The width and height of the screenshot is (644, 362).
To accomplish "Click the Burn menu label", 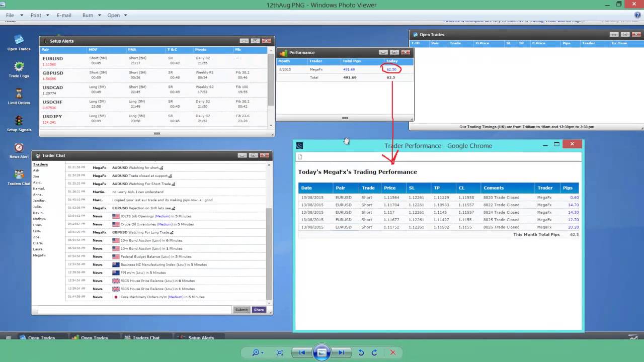I will point(88,15).
